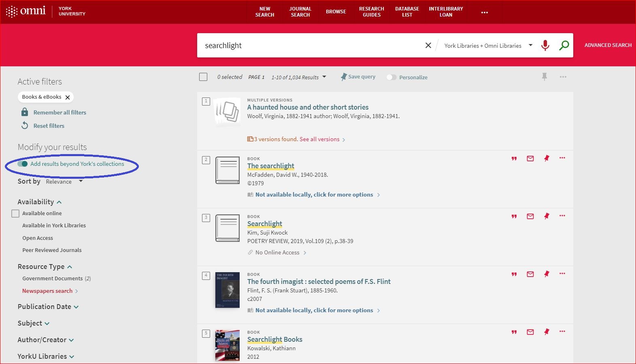Image resolution: width=636 pixels, height=364 pixels.
Task: Open the top menu overflow ellipsis
Action: point(485,13)
